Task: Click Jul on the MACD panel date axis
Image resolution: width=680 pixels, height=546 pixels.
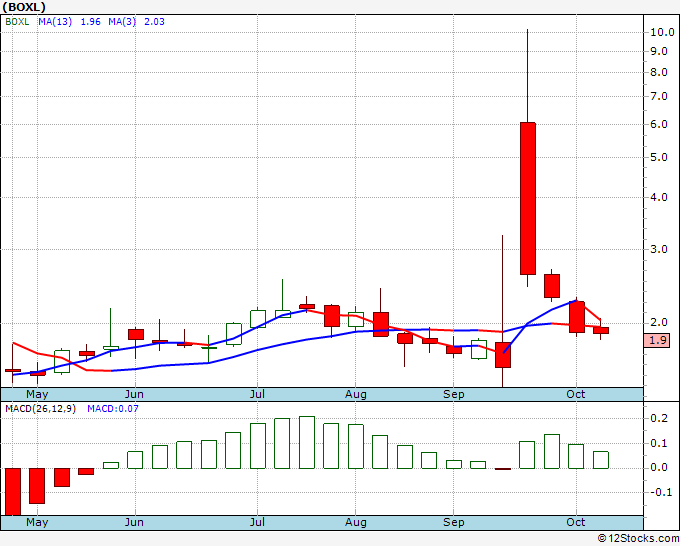Action: (257, 522)
